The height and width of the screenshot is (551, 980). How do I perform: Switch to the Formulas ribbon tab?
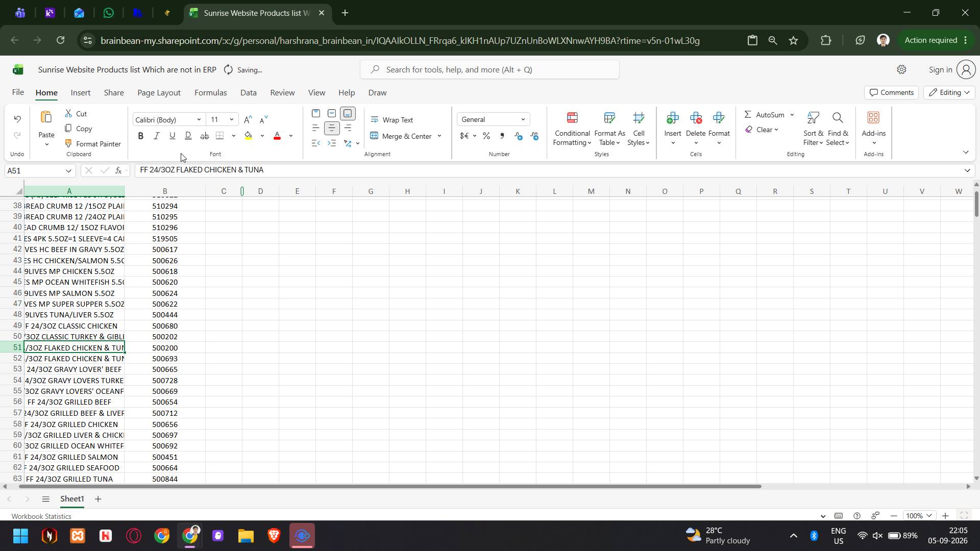pyautogui.click(x=210, y=93)
